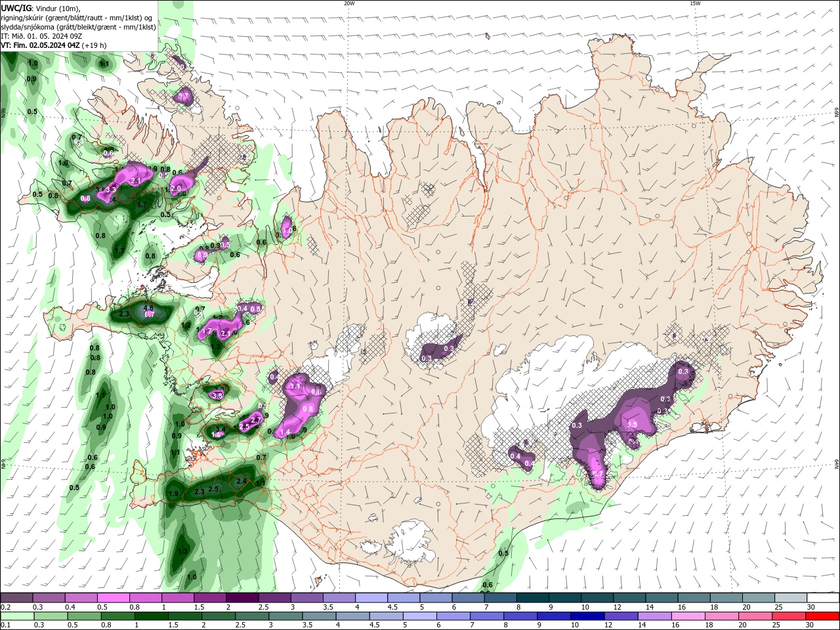Image resolution: width=840 pixels, height=630 pixels.
Task: Pick the lilac 14 swatch in rain scale
Action: [656, 616]
